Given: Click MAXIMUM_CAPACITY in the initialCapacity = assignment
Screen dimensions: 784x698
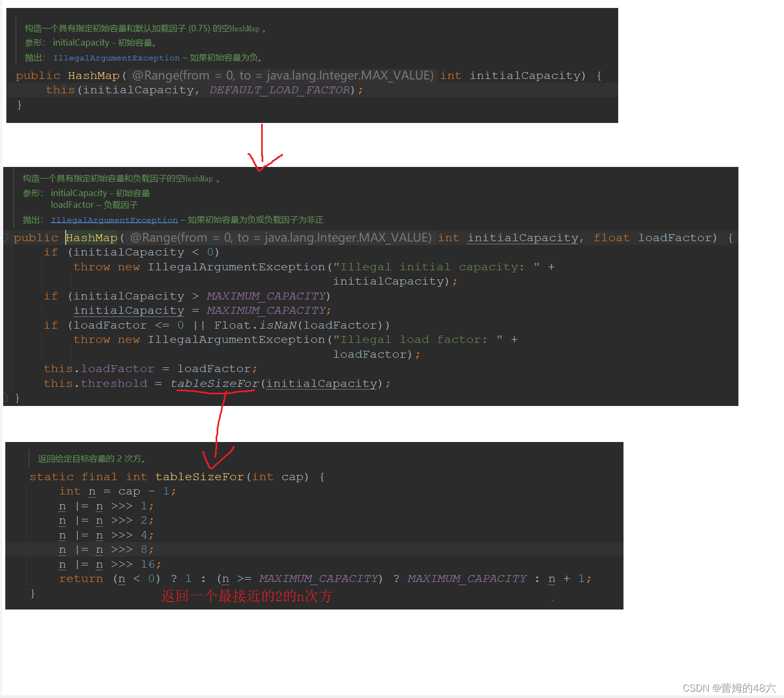Looking at the screenshot, I should pos(266,310).
